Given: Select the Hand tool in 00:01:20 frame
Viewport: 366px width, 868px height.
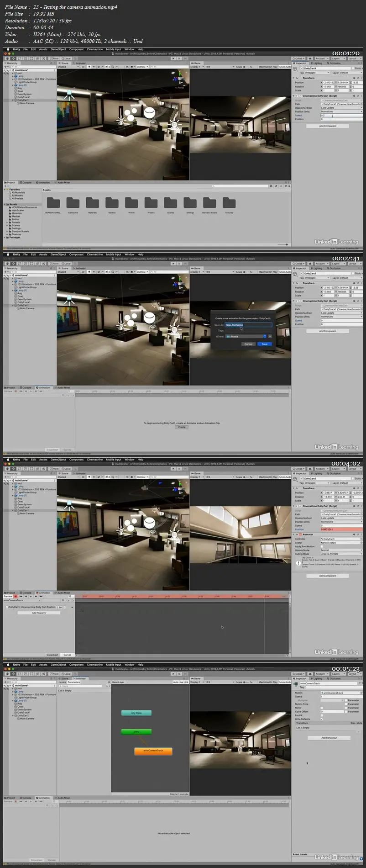Looking at the screenshot, I should pyautogui.click(x=7, y=58).
